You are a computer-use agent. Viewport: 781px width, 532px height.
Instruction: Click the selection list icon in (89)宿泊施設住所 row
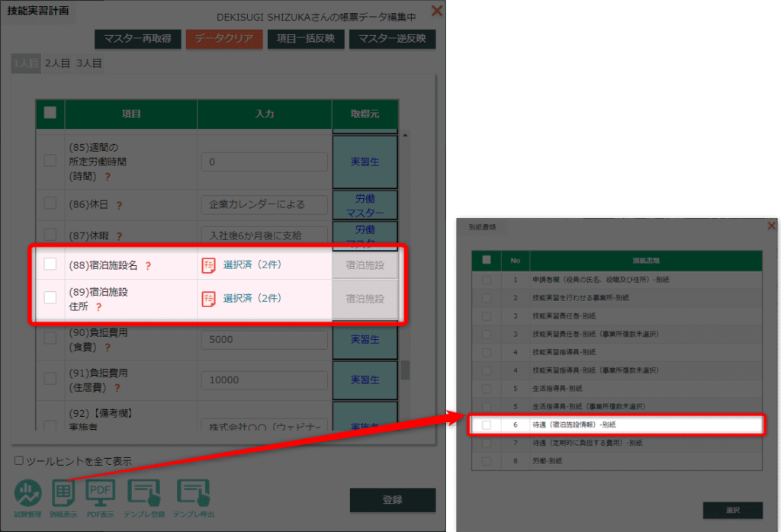(209, 299)
